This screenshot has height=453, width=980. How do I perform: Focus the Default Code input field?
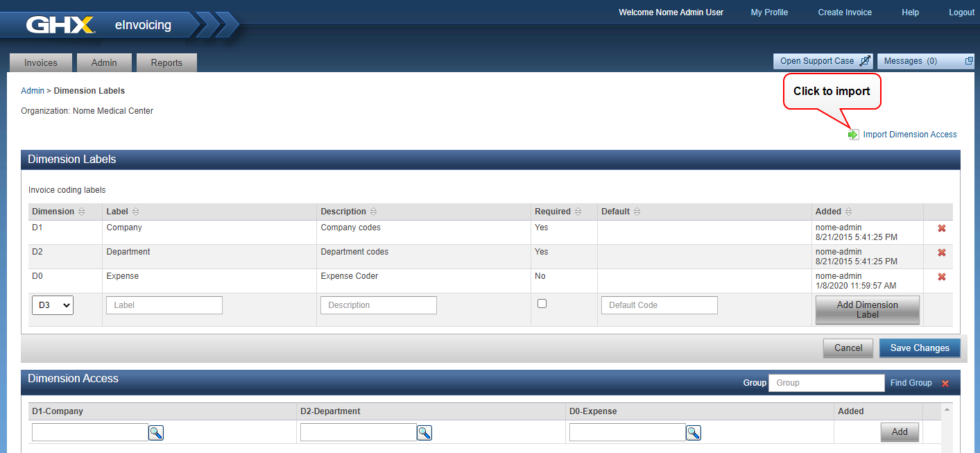click(x=659, y=305)
